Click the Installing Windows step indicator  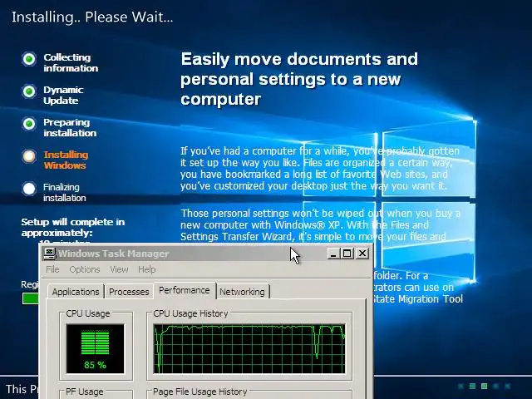coord(29,156)
